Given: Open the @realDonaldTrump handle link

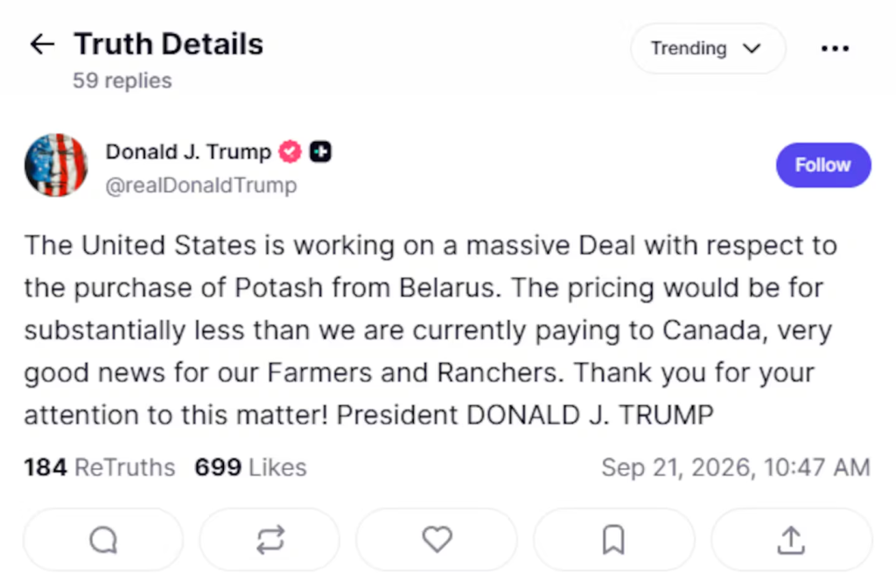Looking at the screenshot, I should click(x=201, y=185).
